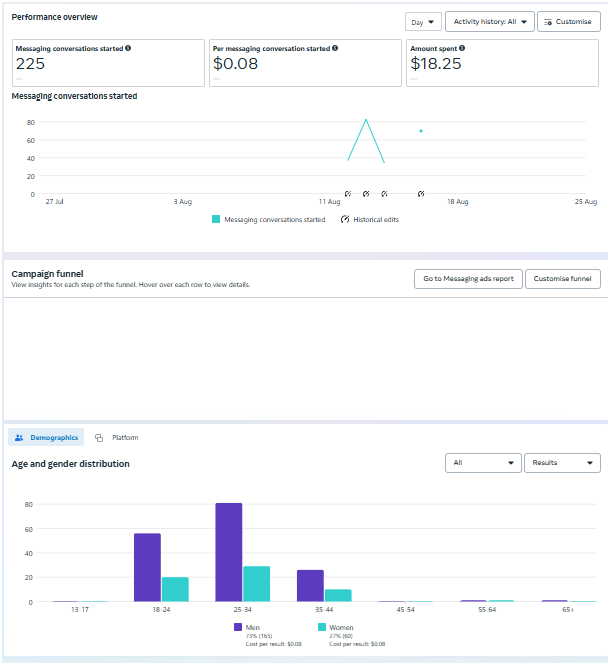
Task: Toggle Messaging conversations started legend series
Action: (x=216, y=219)
